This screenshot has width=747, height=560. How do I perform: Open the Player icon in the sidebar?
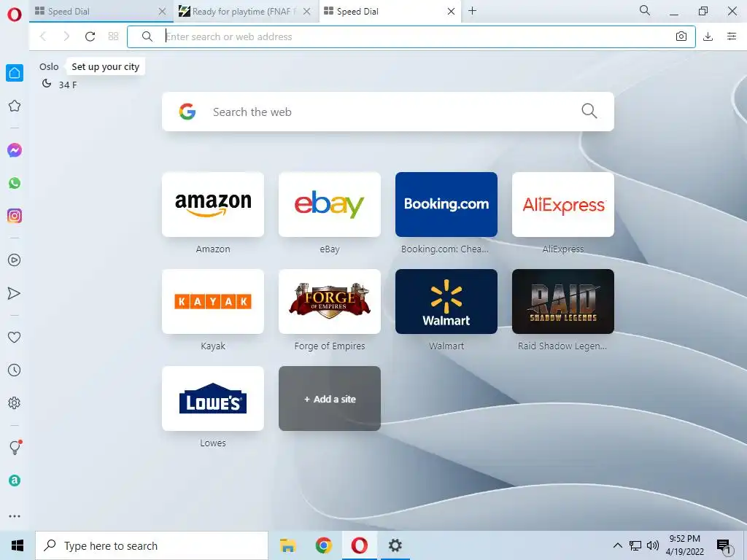[15, 260]
